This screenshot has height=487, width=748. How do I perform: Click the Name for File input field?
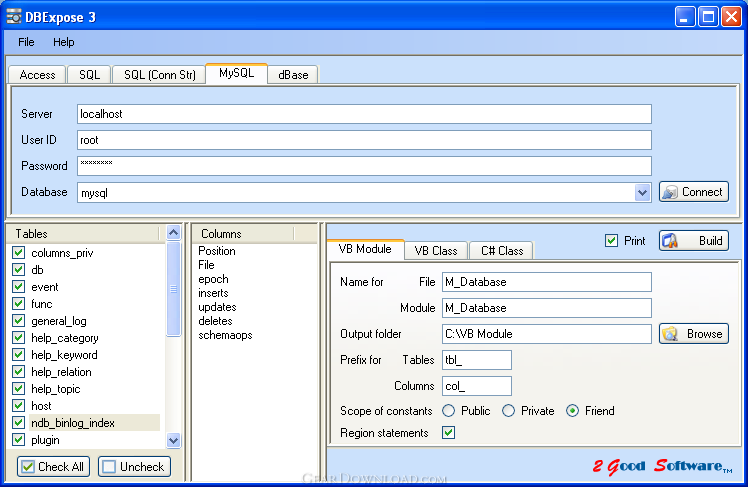pyautogui.click(x=547, y=282)
